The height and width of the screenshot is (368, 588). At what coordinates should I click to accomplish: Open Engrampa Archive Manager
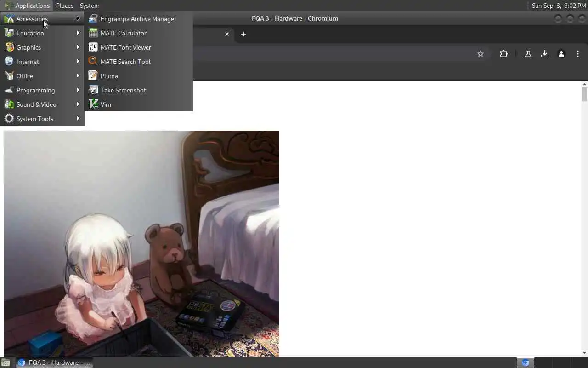138,19
